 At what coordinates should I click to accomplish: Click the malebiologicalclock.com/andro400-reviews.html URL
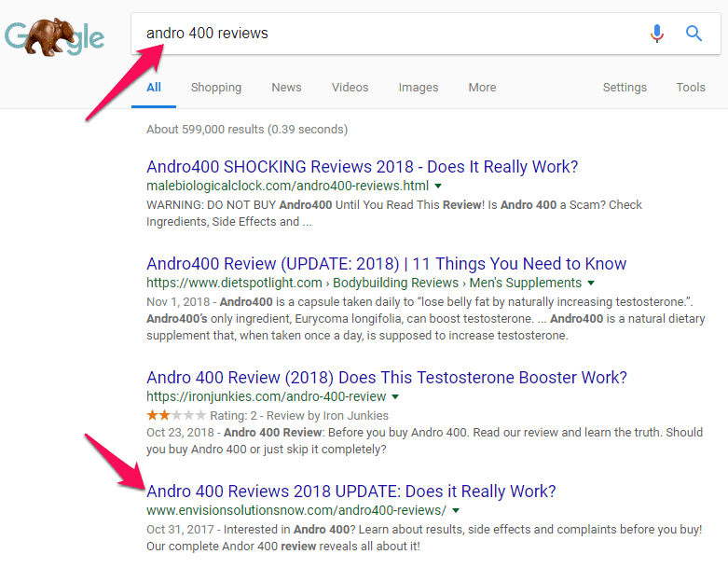point(287,186)
